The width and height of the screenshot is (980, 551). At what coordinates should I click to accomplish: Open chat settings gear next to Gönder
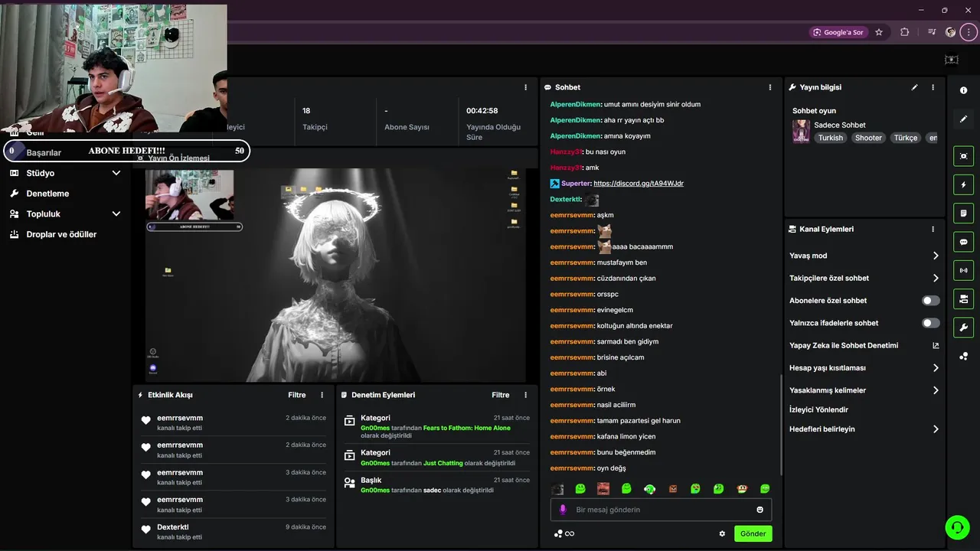tap(722, 533)
